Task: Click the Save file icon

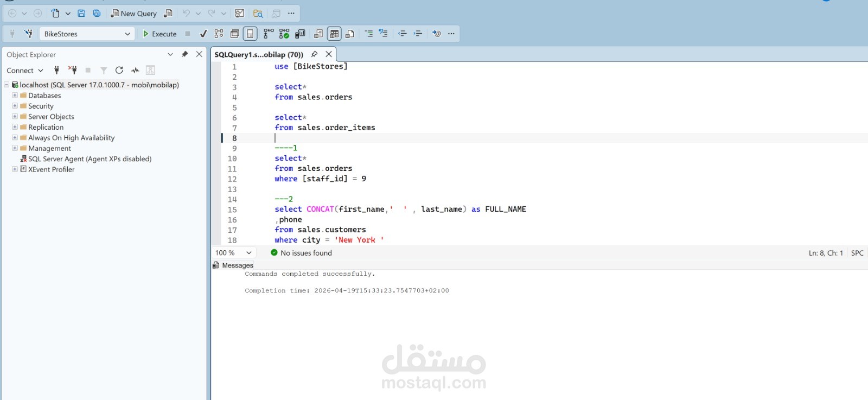Action: [x=81, y=13]
